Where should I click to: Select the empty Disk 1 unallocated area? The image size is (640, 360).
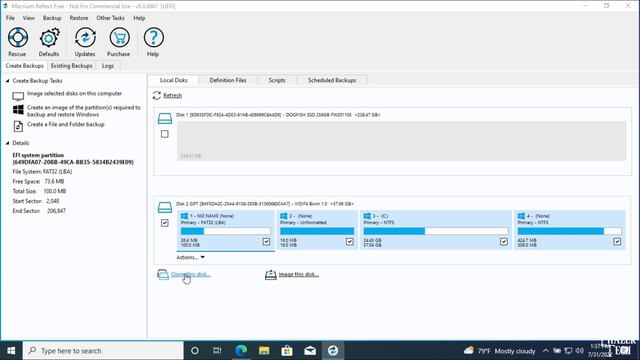pos(401,141)
